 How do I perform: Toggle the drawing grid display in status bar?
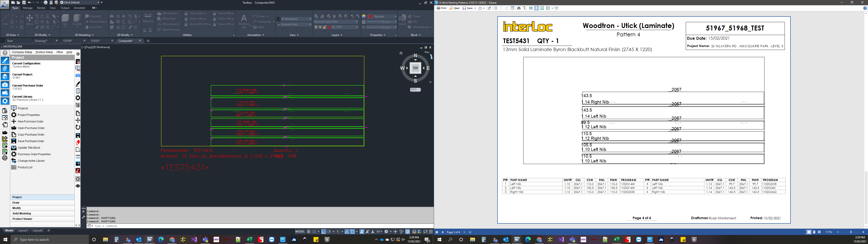(x=308, y=232)
